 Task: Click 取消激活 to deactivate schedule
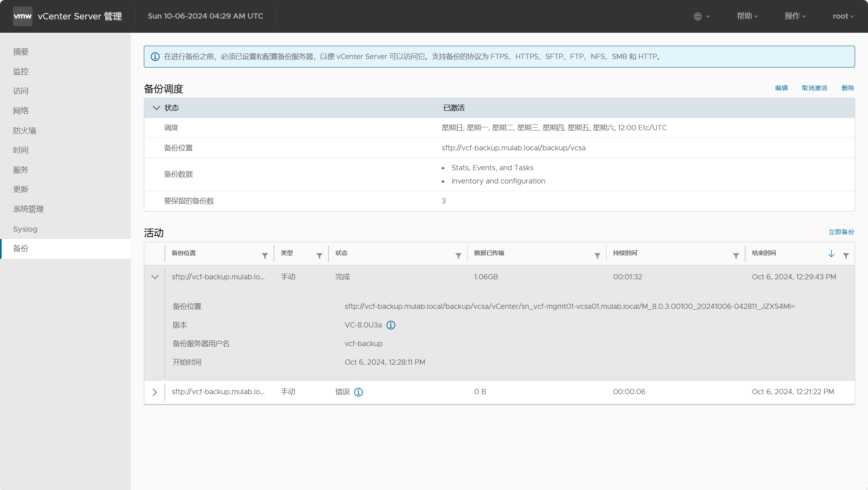pyautogui.click(x=814, y=88)
